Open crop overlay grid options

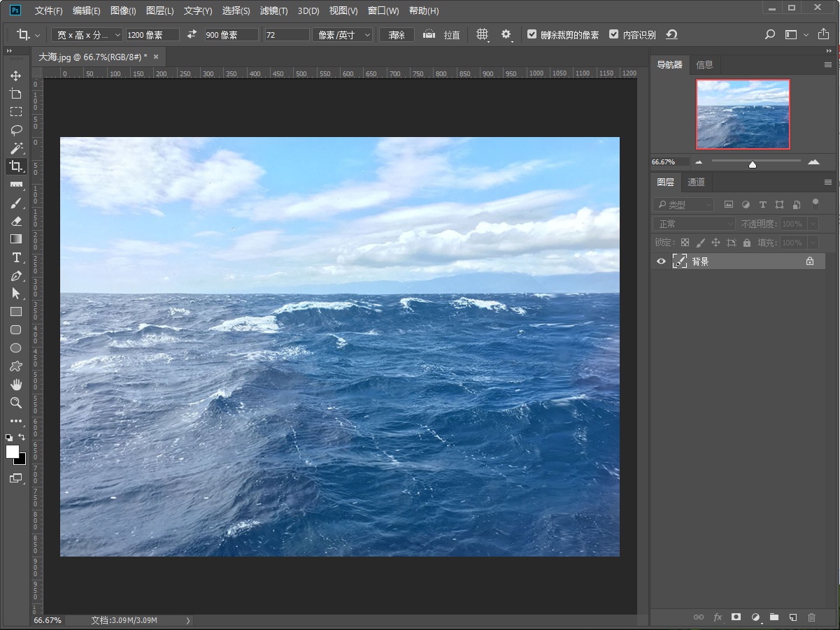(483, 34)
